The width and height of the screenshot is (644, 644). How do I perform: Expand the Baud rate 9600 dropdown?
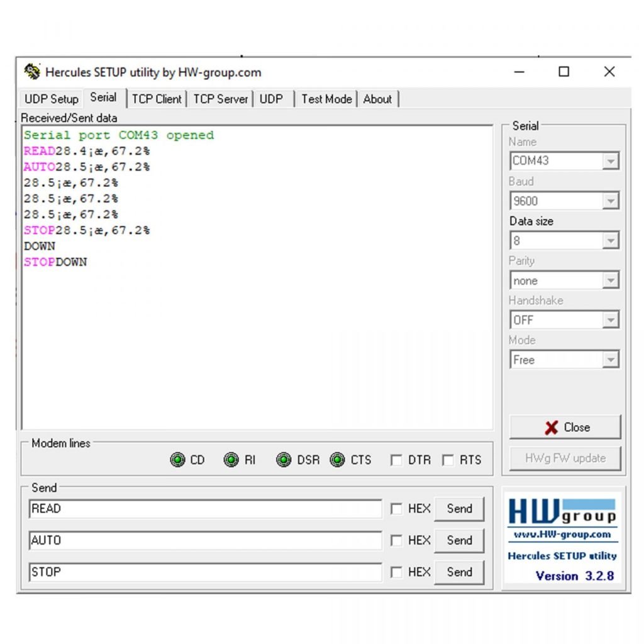[x=609, y=202]
